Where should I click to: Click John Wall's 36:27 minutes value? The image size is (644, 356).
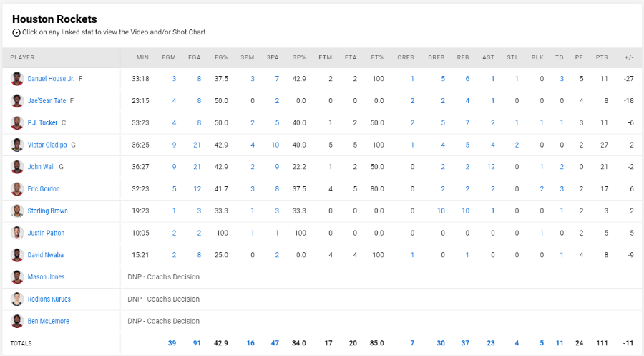click(x=140, y=167)
